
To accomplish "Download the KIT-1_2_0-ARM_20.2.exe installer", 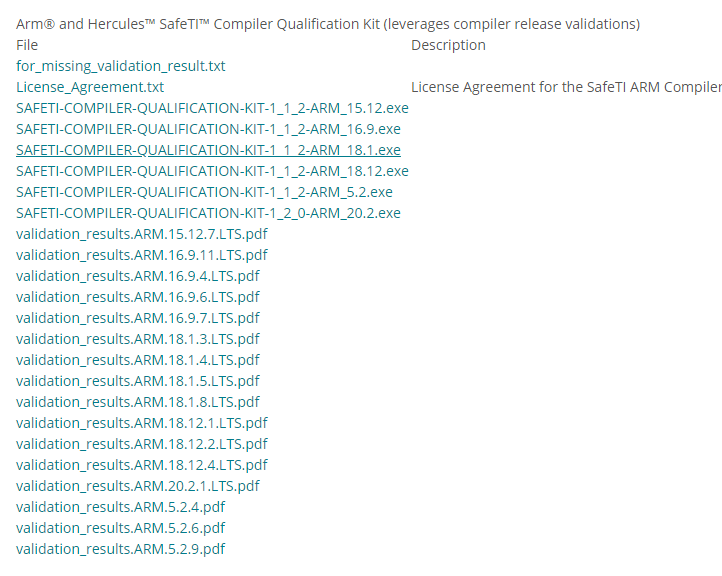I will [x=208, y=213].
